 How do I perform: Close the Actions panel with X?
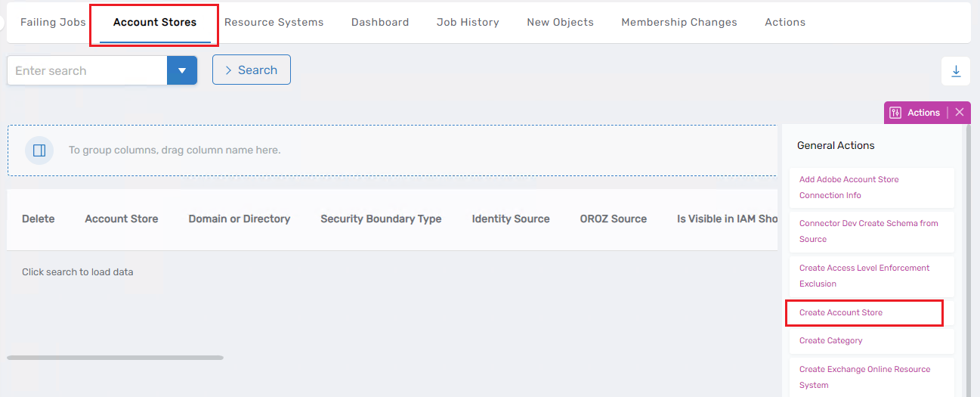960,113
